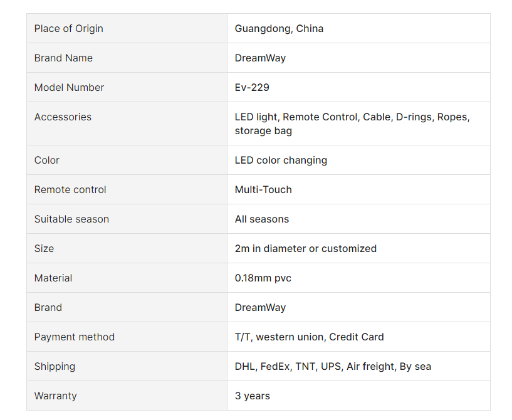Select the '3 years' warranty value
Viewport: 512px width, 420px height.
pyautogui.click(x=252, y=396)
